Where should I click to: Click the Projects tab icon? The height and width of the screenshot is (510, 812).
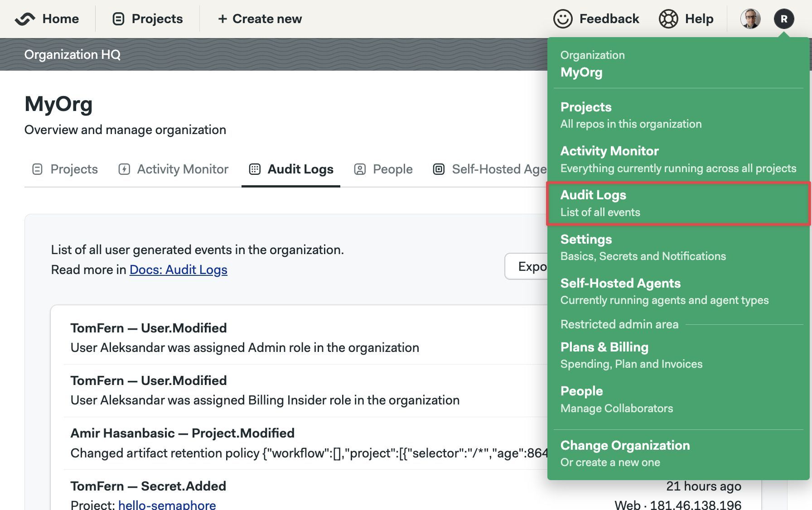[x=38, y=169]
